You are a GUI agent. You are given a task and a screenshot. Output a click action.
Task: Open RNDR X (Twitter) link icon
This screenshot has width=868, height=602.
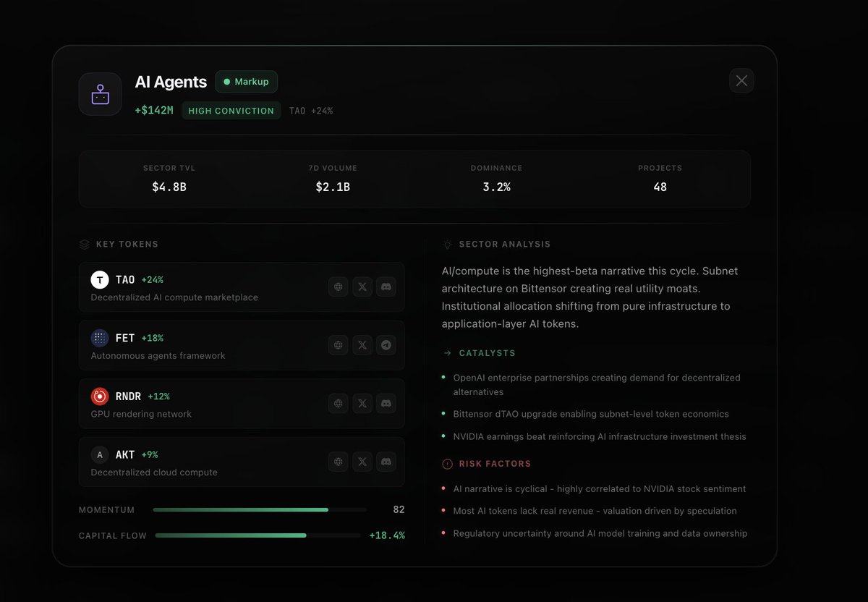[362, 403]
